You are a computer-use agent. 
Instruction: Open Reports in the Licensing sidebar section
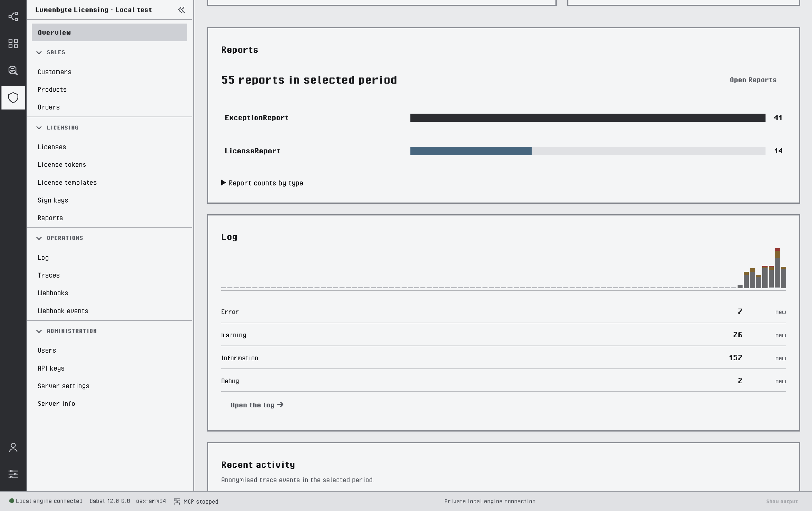click(50, 218)
